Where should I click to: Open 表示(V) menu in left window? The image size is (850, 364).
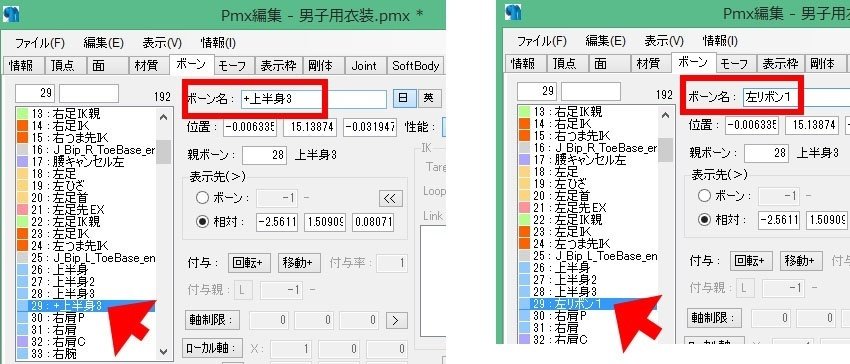[162, 43]
